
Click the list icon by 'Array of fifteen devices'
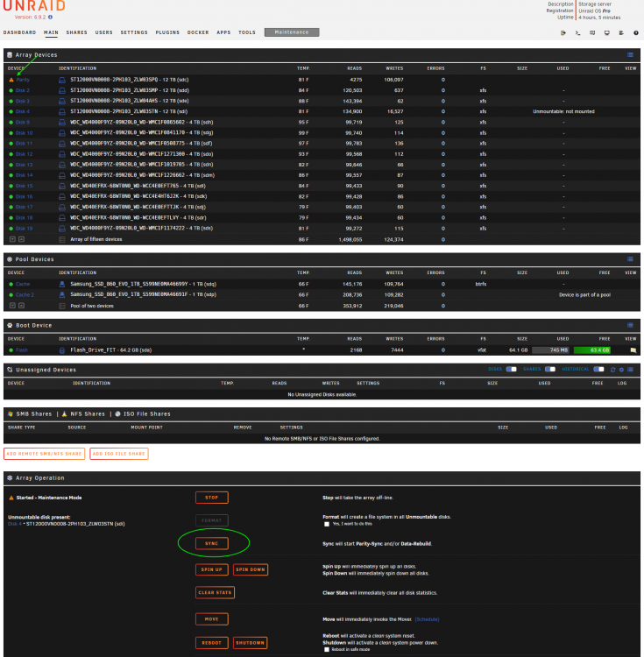(x=62, y=240)
